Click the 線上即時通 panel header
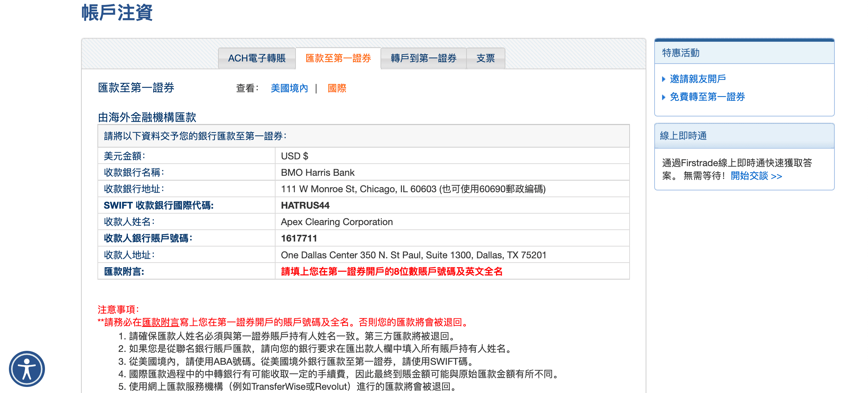The image size is (868, 393). point(744,136)
